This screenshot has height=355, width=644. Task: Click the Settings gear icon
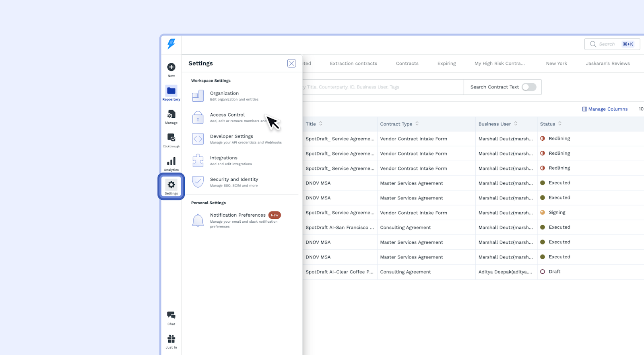coord(171,185)
